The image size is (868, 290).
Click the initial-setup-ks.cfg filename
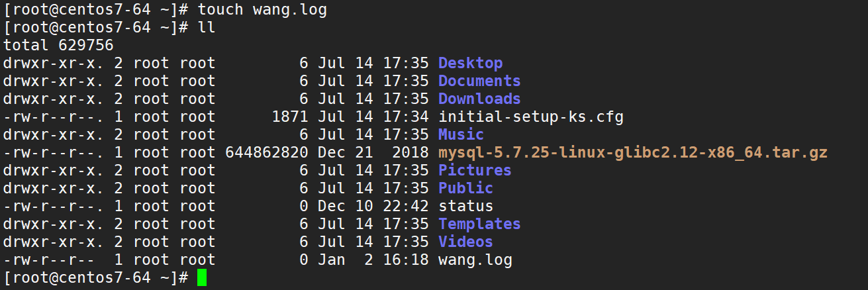pyautogui.click(x=530, y=117)
